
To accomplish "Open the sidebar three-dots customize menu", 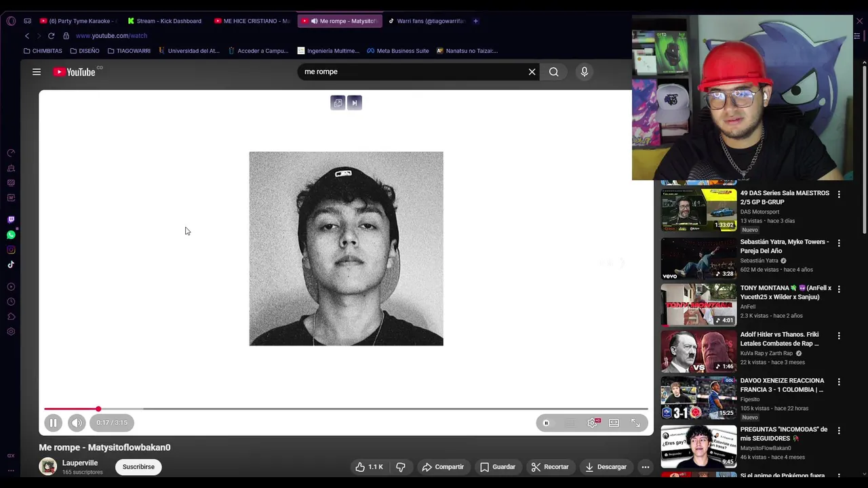I will 11,470.
